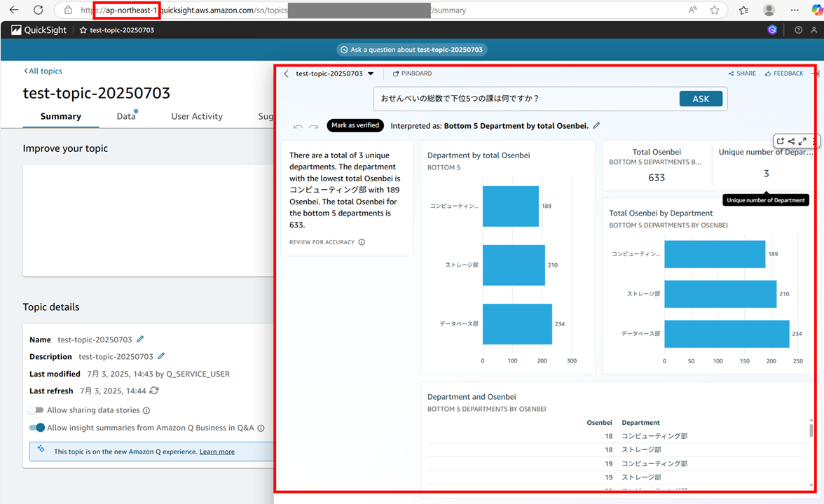The width and height of the screenshot is (824, 504).
Task: Click the 234 bar in Department by total Osenbei
Action: [518, 324]
